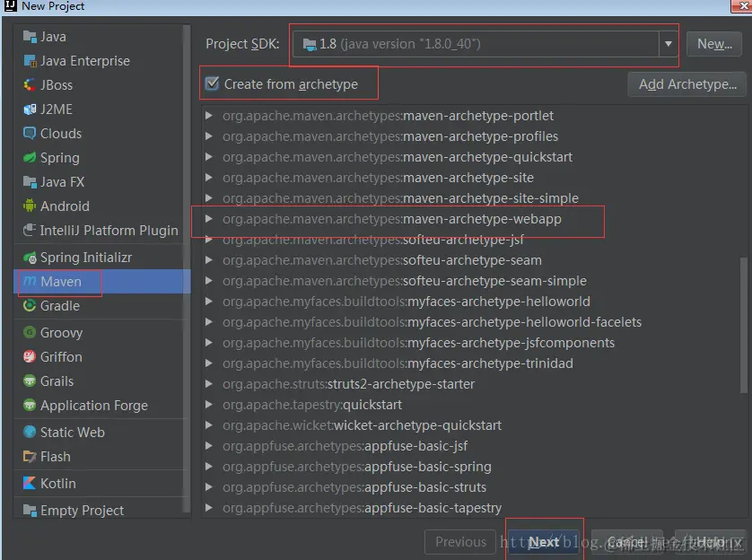This screenshot has height=560, width=752.
Task: Expand the maven-archetype-quickstart node
Action: pos(208,157)
